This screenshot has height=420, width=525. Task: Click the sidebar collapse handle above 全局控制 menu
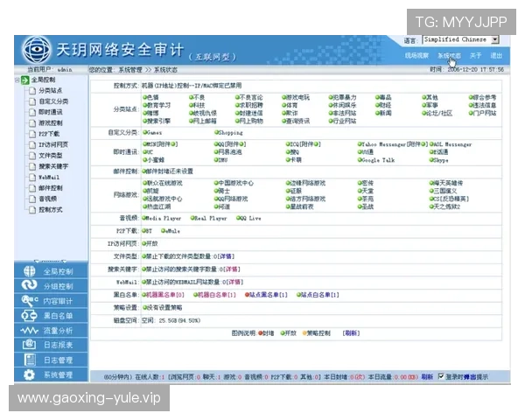[51, 261]
